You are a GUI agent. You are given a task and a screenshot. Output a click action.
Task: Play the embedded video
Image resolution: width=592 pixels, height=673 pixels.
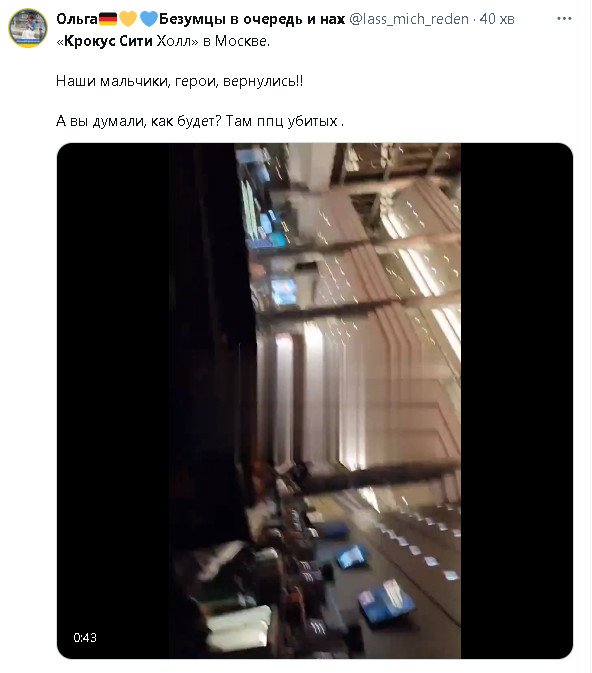point(315,401)
